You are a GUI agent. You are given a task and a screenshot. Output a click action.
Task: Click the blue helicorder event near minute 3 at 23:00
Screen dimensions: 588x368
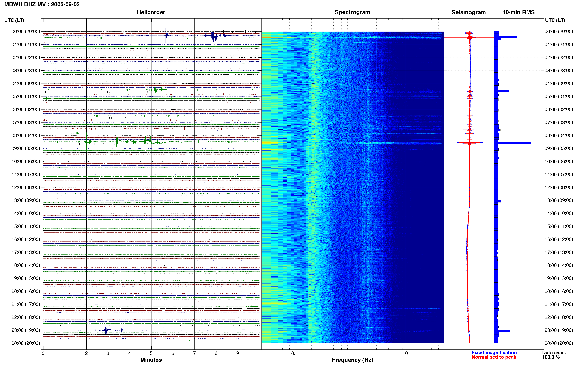click(106, 330)
